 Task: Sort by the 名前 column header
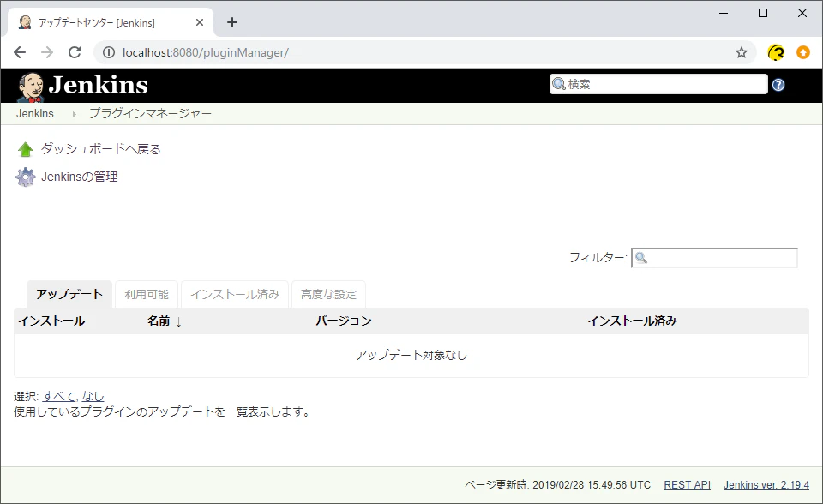click(159, 321)
